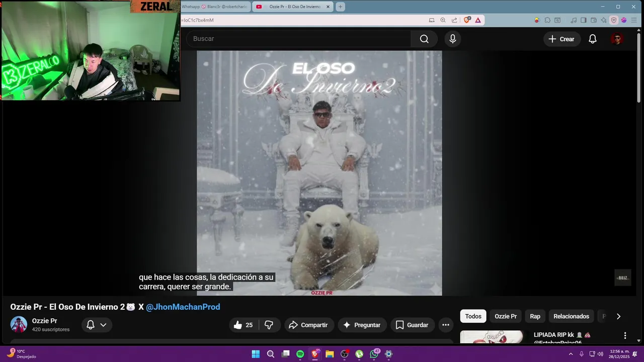Click the Buscar search field
The height and width of the screenshot is (362, 644).
click(x=299, y=39)
